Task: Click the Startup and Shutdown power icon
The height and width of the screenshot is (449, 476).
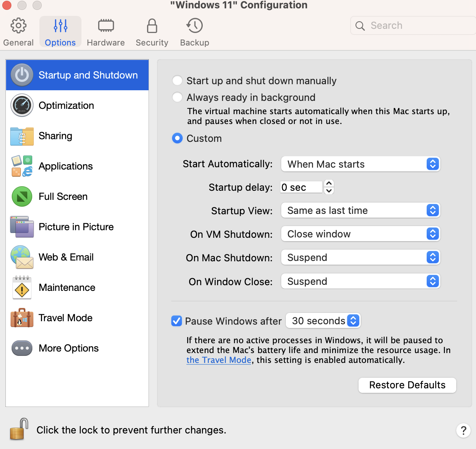Action: 22,75
